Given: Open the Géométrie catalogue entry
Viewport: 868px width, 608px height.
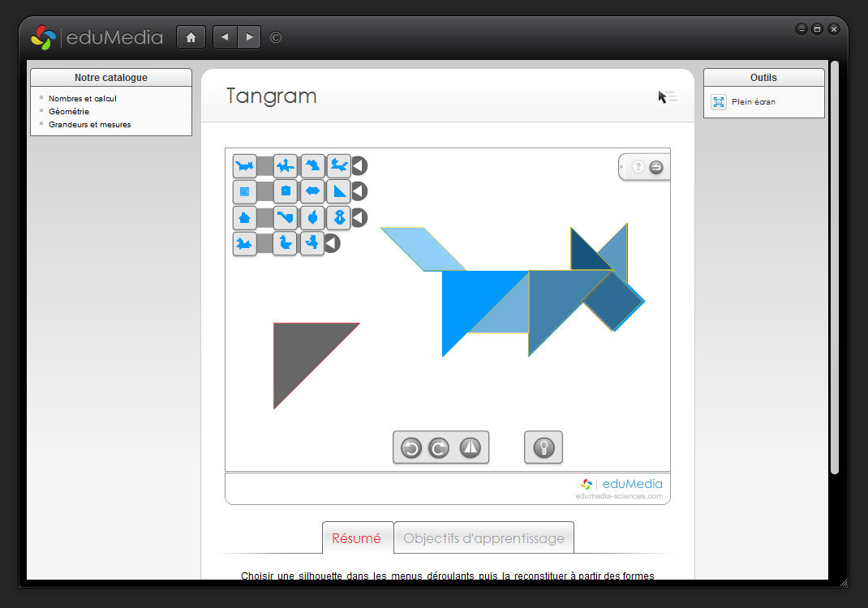Looking at the screenshot, I should tap(69, 112).
